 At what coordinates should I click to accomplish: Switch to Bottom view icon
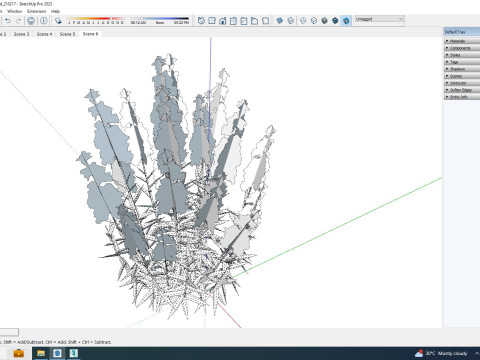(x=265, y=21)
